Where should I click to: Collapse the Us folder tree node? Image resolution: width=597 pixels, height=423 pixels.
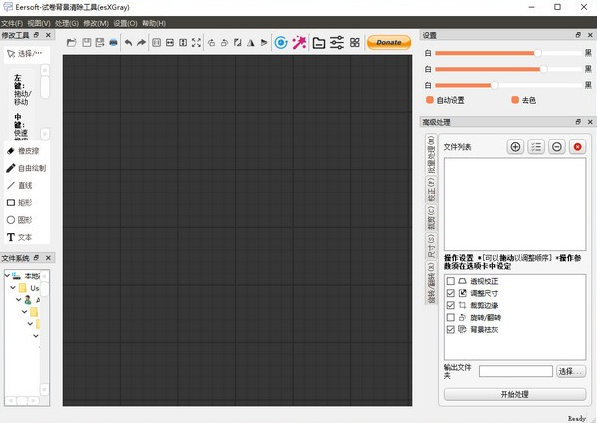(13, 287)
